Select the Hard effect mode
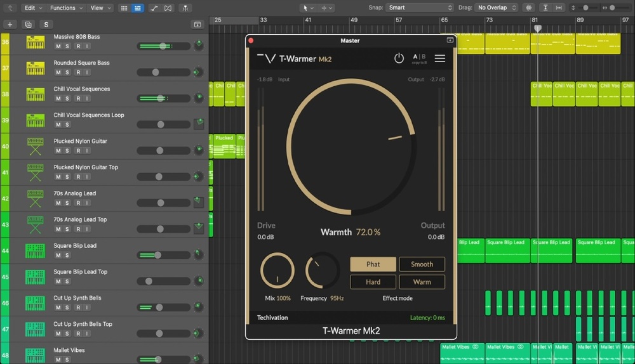Viewport: 635px width, 364px height. tap(373, 282)
